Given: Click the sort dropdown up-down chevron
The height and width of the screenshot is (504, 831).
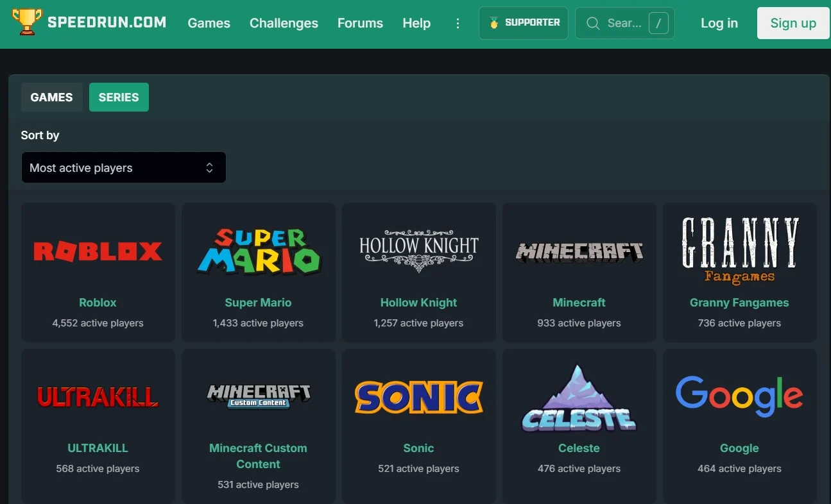Looking at the screenshot, I should coord(209,167).
